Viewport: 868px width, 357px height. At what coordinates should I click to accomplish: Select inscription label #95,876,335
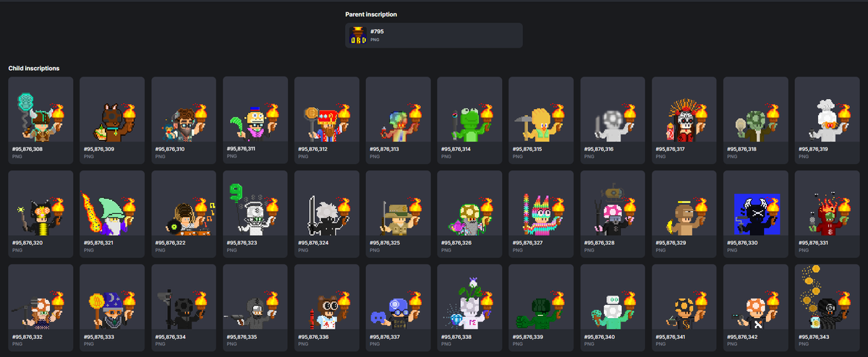[x=242, y=337]
